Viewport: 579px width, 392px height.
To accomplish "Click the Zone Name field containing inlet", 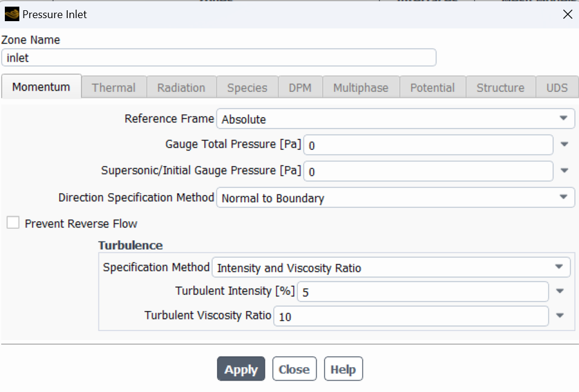I will (x=219, y=57).
